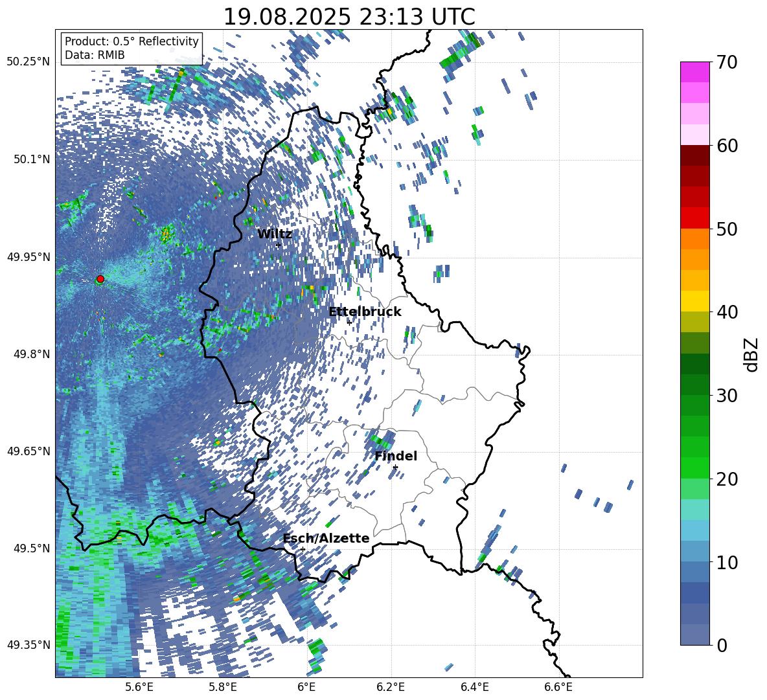This screenshot has width=767, height=700.
Task: Click the 40 dBZ colorbar tick label
Action: pyautogui.click(x=727, y=312)
